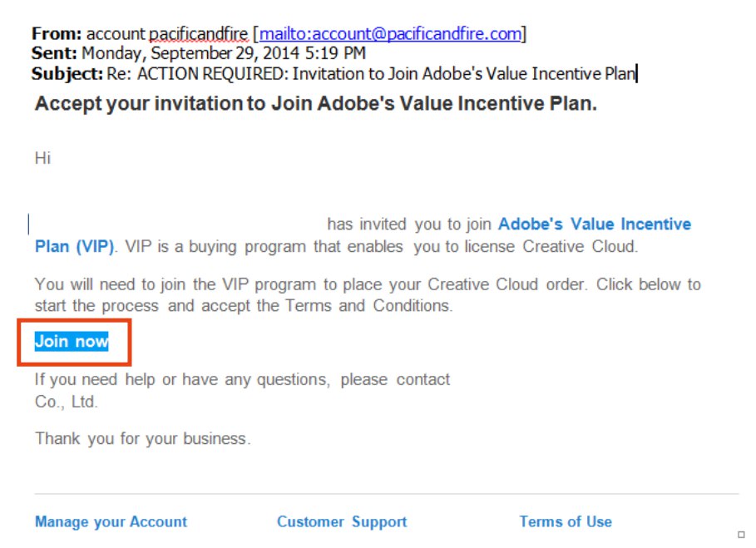This screenshot has width=756, height=548.
Task: Click the Thank you for your business line
Action: pyautogui.click(x=143, y=438)
